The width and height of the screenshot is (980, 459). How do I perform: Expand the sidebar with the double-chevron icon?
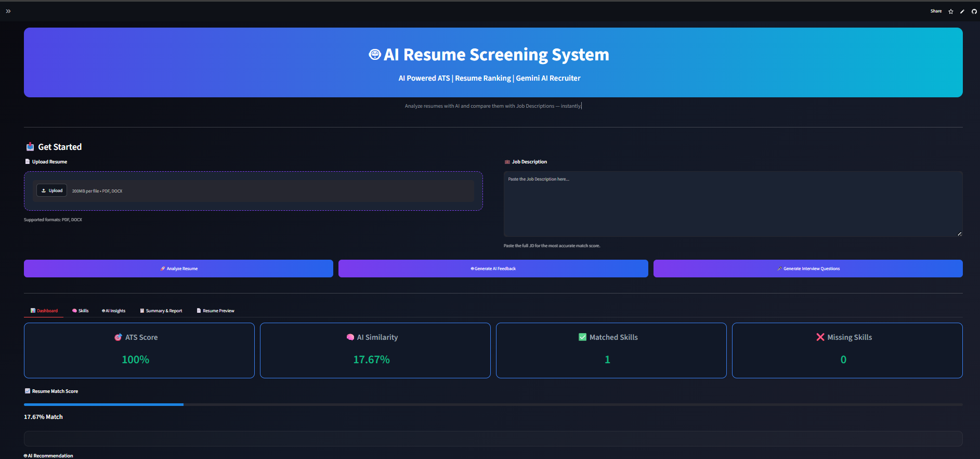tap(8, 11)
